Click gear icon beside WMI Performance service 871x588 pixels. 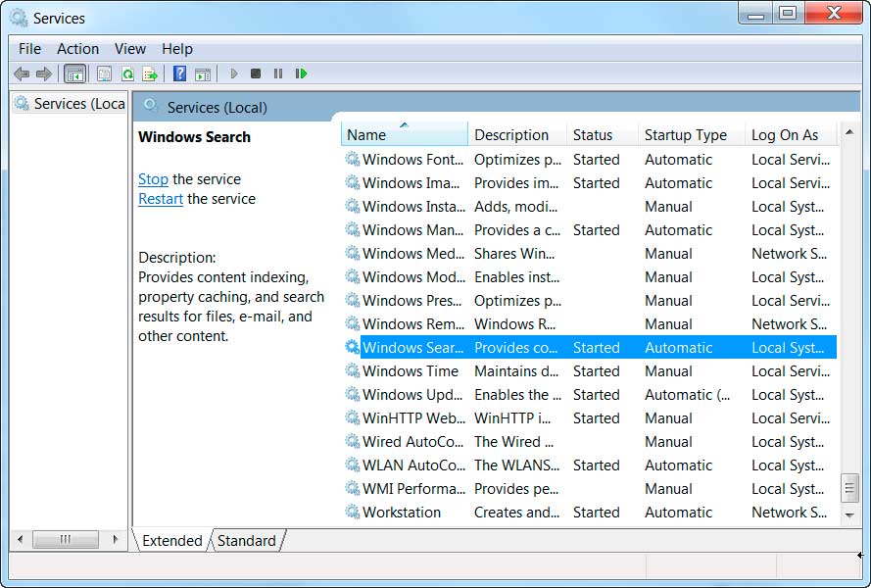pos(352,488)
